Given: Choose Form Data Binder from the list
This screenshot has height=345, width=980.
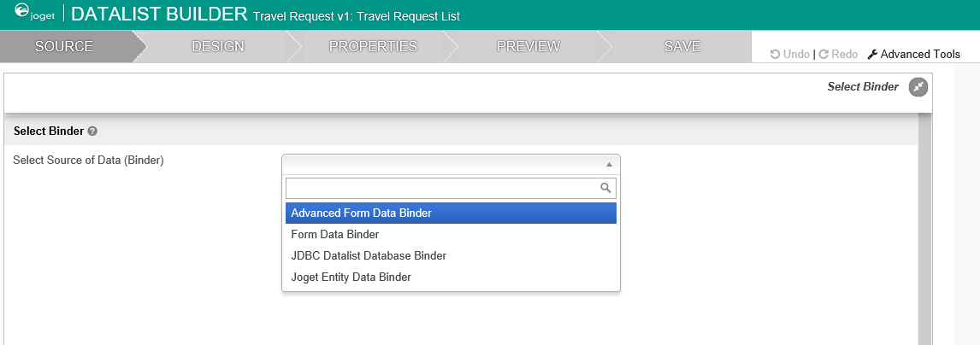Looking at the screenshot, I should 451,234.
